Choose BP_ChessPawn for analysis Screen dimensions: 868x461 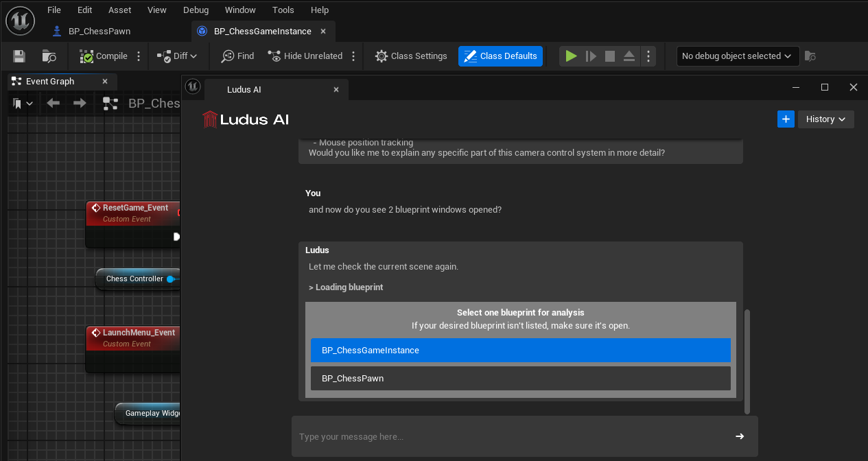coord(521,378)
